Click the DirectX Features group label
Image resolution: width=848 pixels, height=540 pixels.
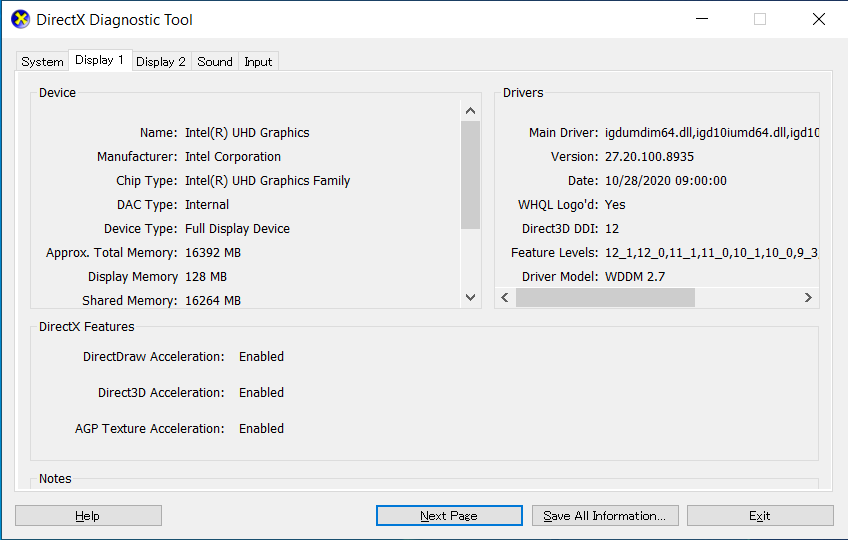point(87,327)
